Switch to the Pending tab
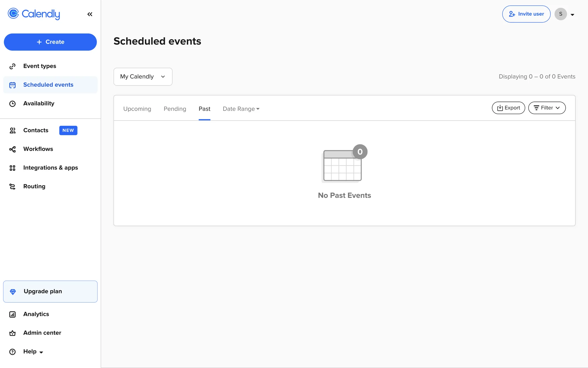Screen dimensions: 588x368 (175, 109)
